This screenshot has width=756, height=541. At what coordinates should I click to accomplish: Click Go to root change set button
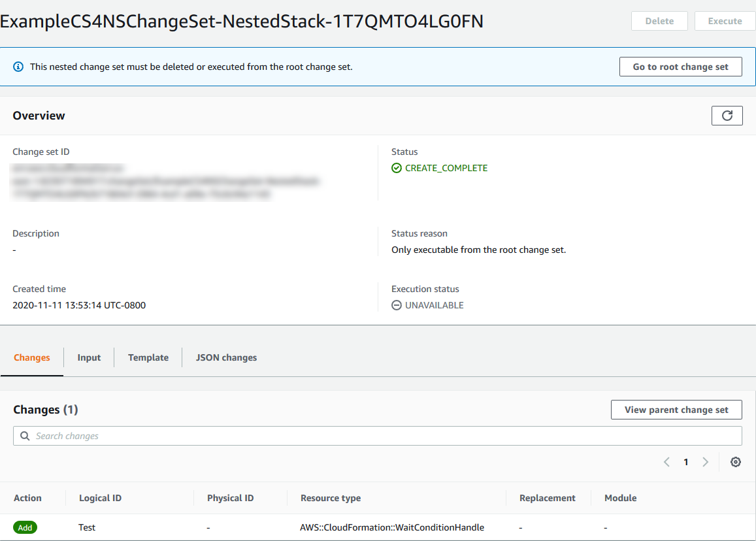(680, 67)
